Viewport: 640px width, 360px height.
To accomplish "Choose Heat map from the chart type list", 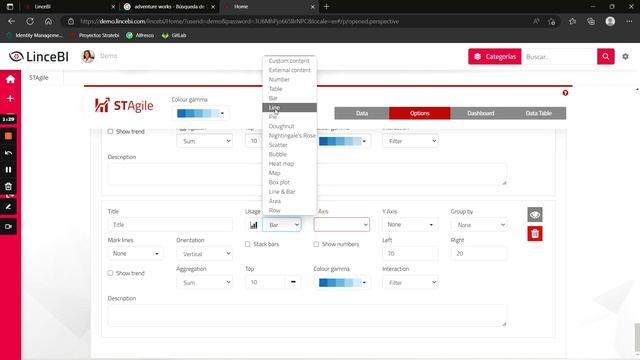I will [x=289, y=164].
